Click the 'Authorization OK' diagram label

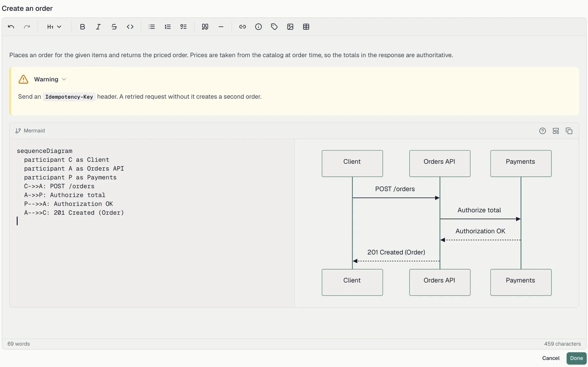(480, 231)
